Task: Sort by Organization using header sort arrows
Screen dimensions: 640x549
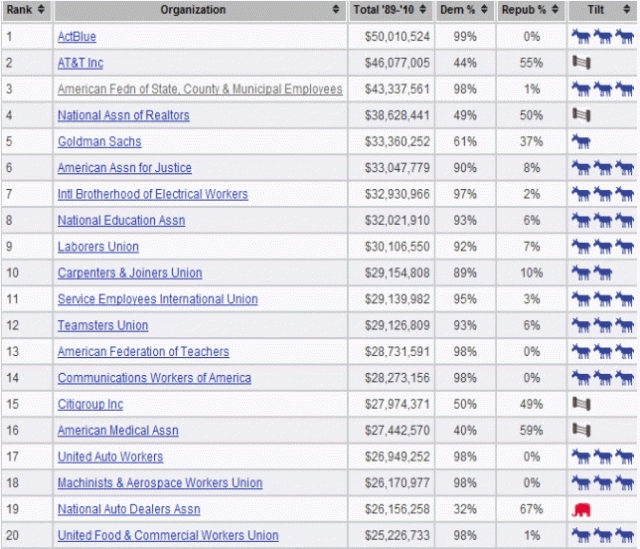Action: coord(335,10)
